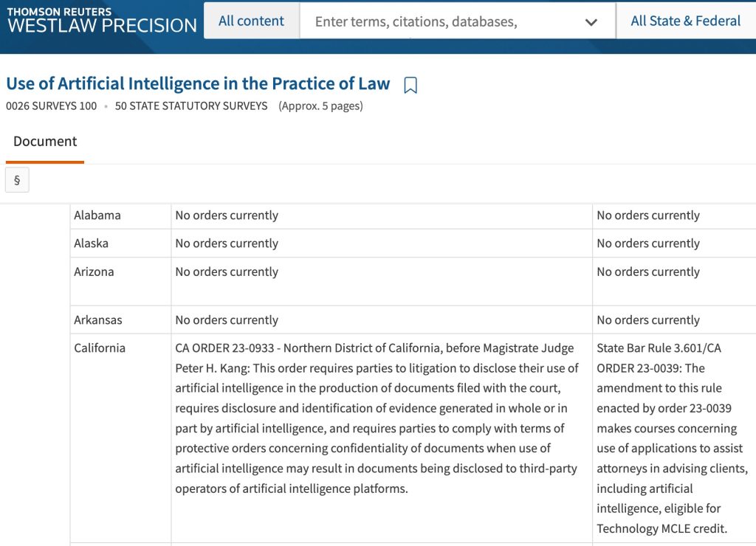Select the Document tab
This screenshot has height=546, width=756.
45,141
